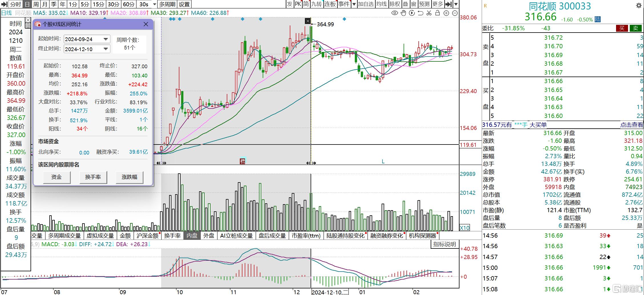Toggle the lock icon above the chart
Image resolution: width=644 pixels, height=295 pixels.
click(x=438, y=13)
